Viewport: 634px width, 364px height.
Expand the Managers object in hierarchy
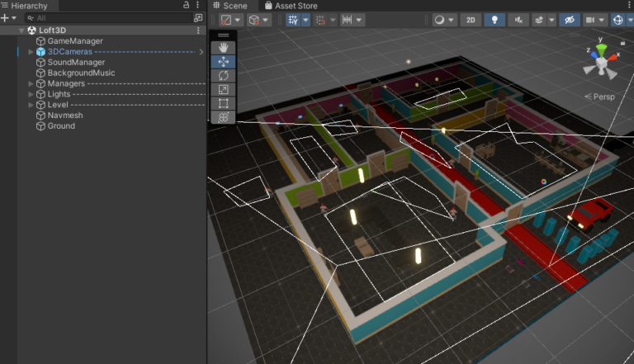click(x=31, y=84)
